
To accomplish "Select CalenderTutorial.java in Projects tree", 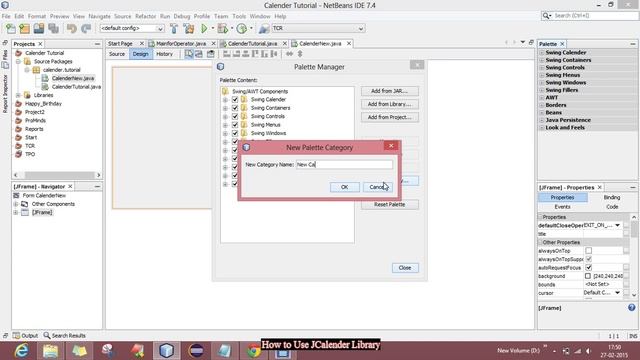I will click(x=76, y=87).
